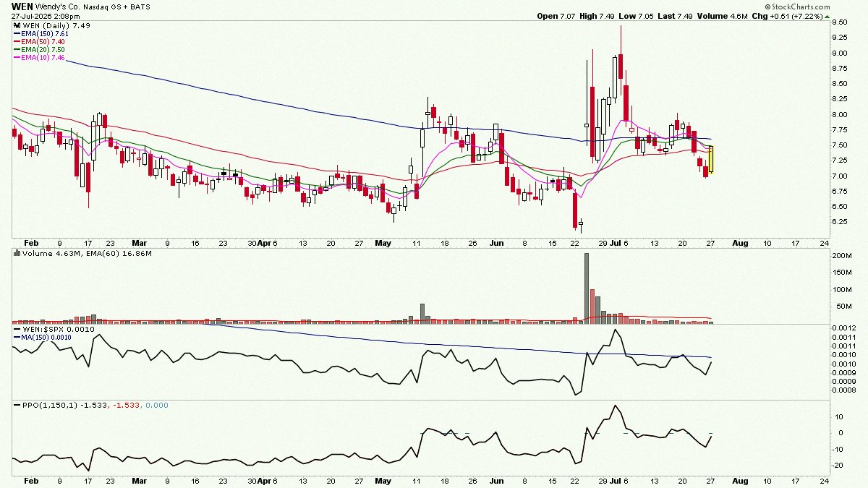The width and height of the screenshot is (868, 488).
Task: Click the 0.0012 ratio axis label
Action: click(x=843, y=328)
